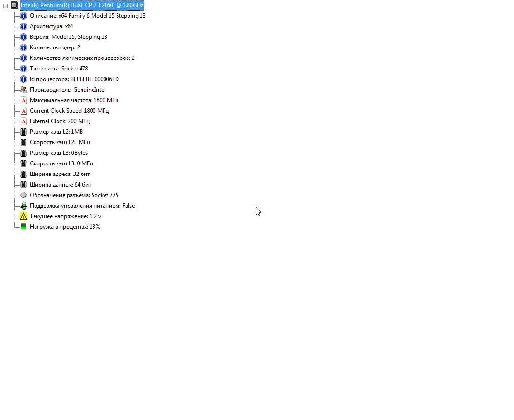Select row 'Текущее напряжение: 1,2 v'
This screenshot has height=420, width=514.
click(x=65, y=216)
